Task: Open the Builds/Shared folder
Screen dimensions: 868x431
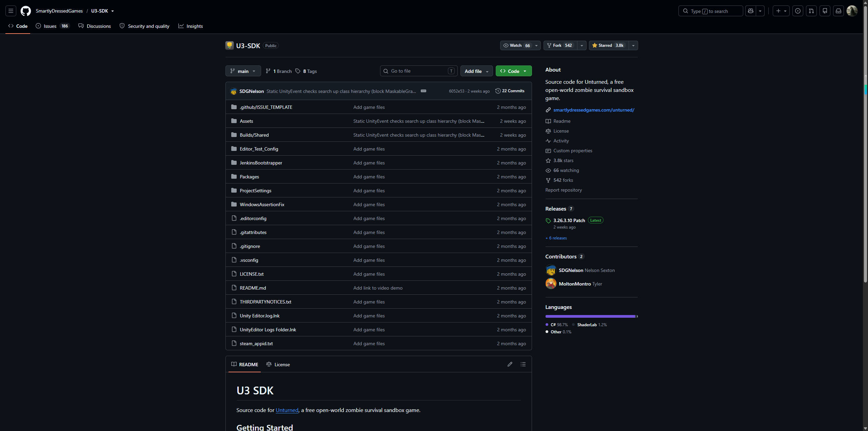Action: coord(254,135)
